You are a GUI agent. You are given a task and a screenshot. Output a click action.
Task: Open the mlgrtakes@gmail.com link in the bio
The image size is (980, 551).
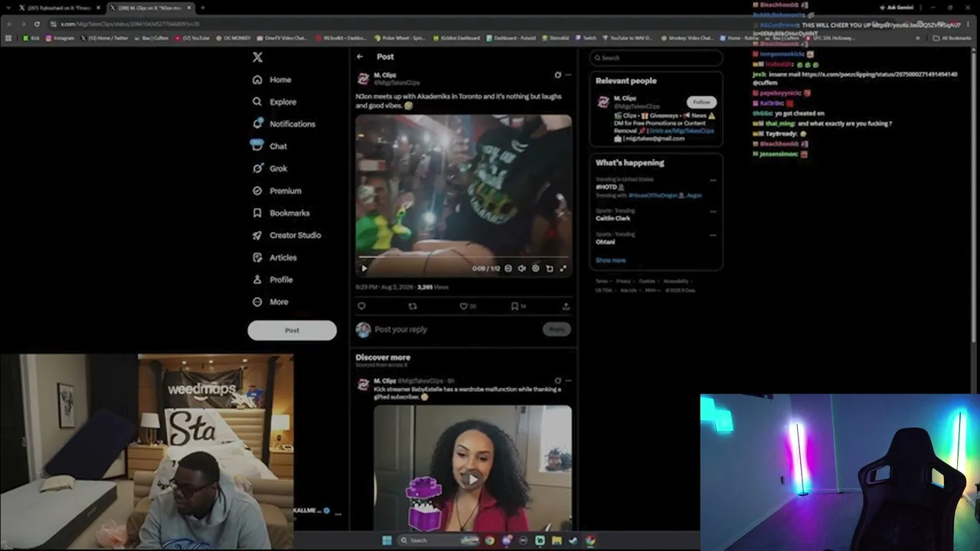point(654,139)
